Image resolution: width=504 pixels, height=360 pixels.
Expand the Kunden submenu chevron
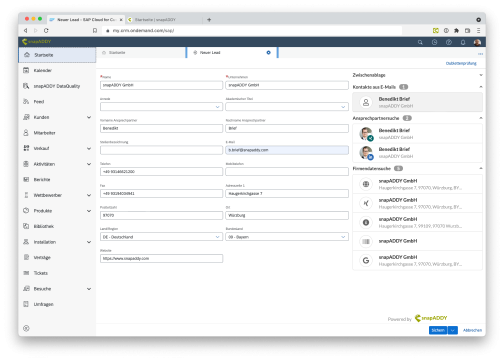[x=89, y=117]
